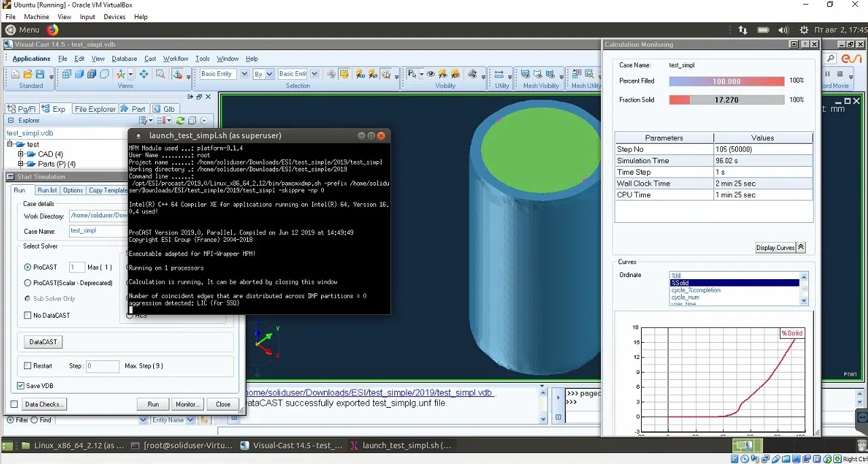Click the volume speaker icon in the system panel
Image resolution: width=868 pixels, height=464 pixels.
click(x=783, y=30)
